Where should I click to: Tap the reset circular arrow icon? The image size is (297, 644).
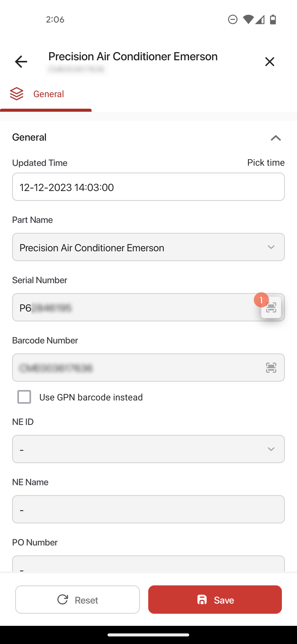point(63,600)
